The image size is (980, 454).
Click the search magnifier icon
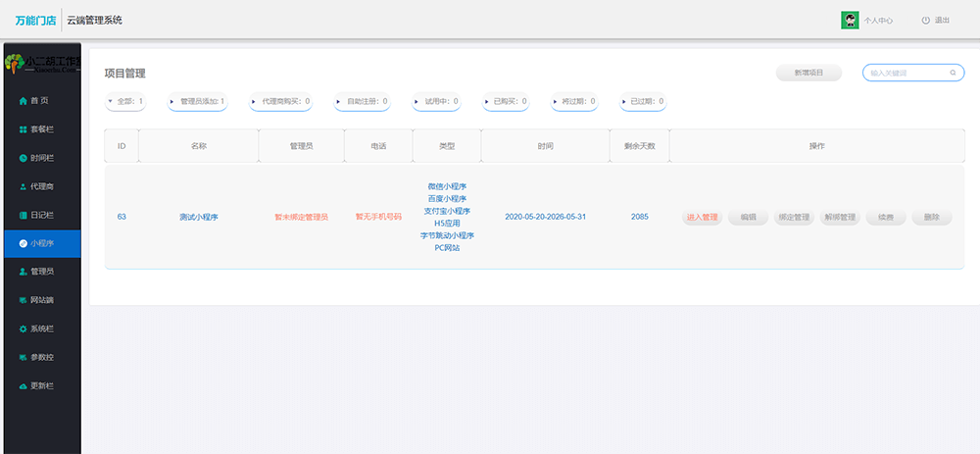pos(954,73)
